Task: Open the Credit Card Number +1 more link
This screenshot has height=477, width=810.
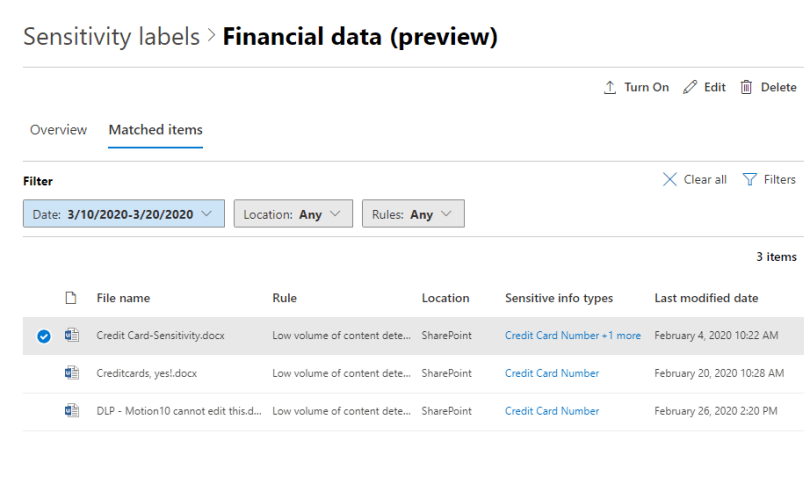Action: 572,336
